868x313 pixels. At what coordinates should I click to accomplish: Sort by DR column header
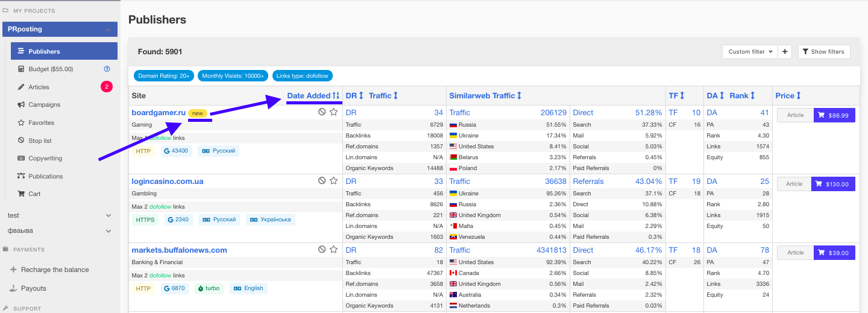[354, 95]
